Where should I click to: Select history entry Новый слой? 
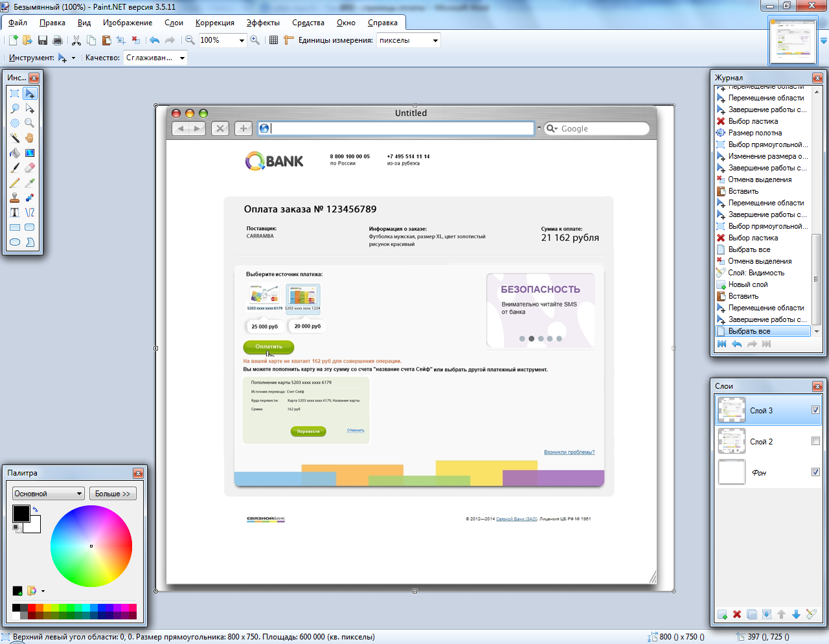point(748,284)
